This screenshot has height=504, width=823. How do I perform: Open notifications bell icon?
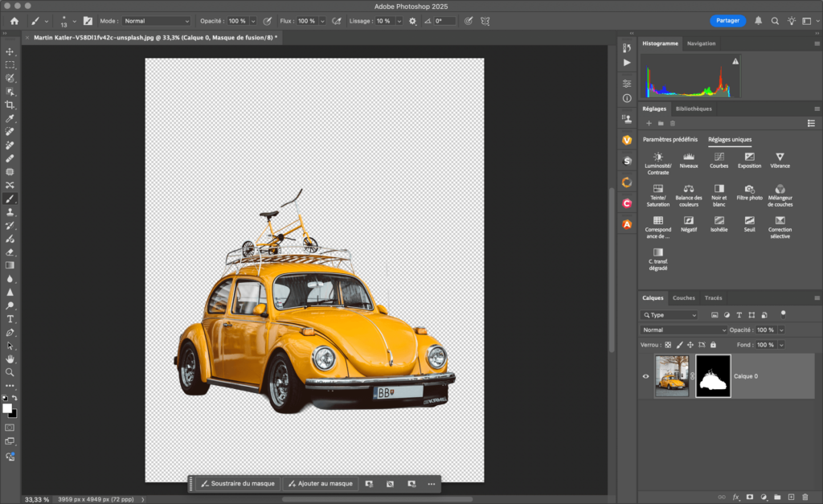[x=759, y=20]
